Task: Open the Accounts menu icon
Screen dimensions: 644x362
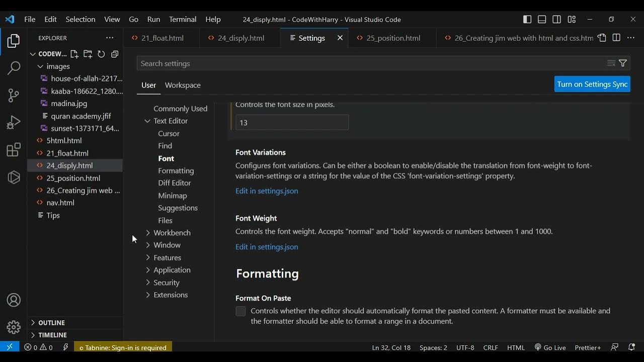Action: coord(14,300)
